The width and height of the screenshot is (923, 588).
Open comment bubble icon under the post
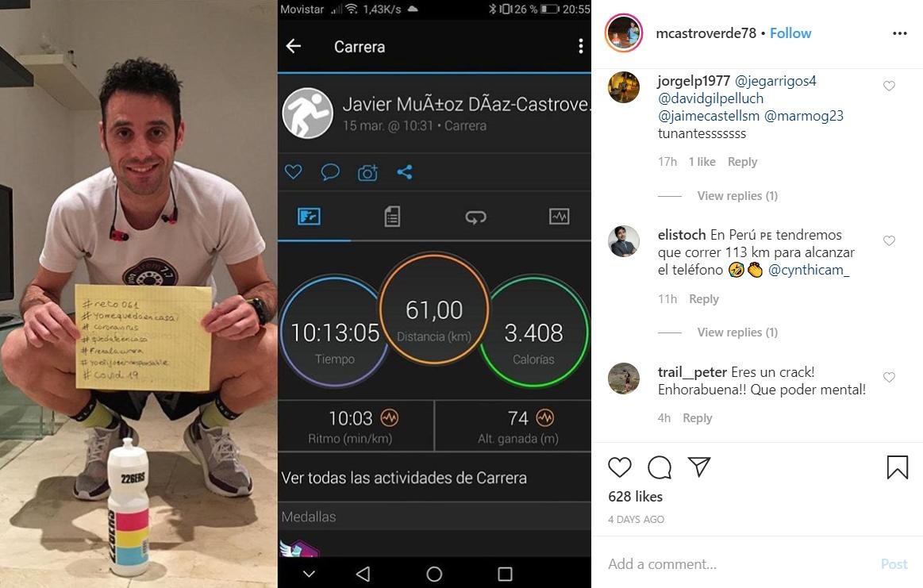[660, 467]
